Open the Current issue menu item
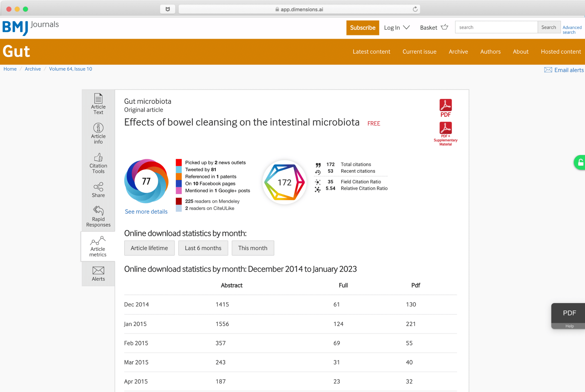The width and height of the screenshot is (585, 392). 419,52
